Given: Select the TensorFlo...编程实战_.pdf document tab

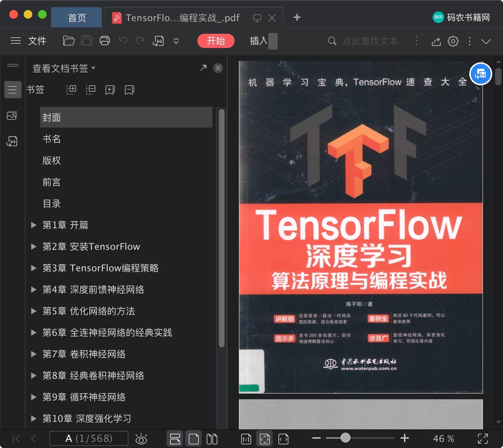Looking at the screenshot, I should point(182,18).
